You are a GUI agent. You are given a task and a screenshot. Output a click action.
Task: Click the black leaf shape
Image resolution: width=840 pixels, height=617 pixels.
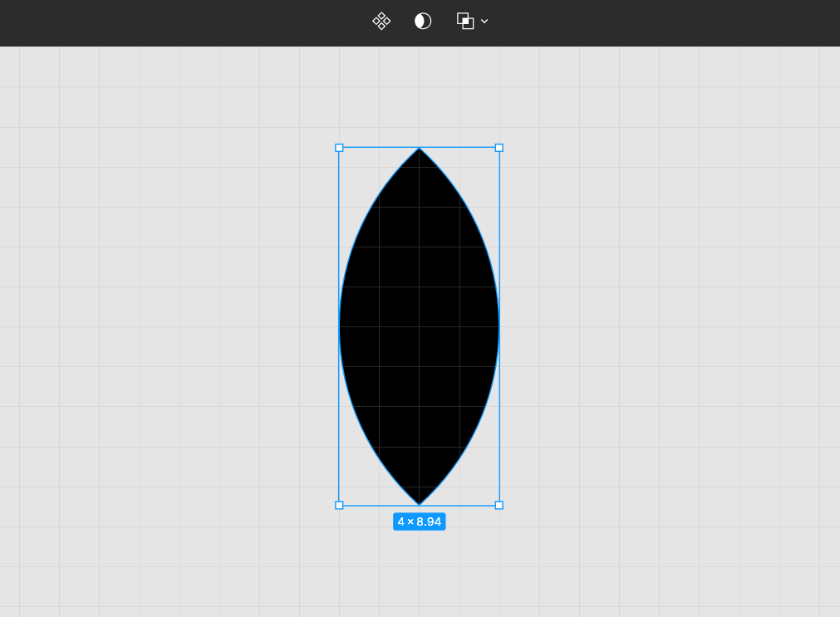[419, 326]
